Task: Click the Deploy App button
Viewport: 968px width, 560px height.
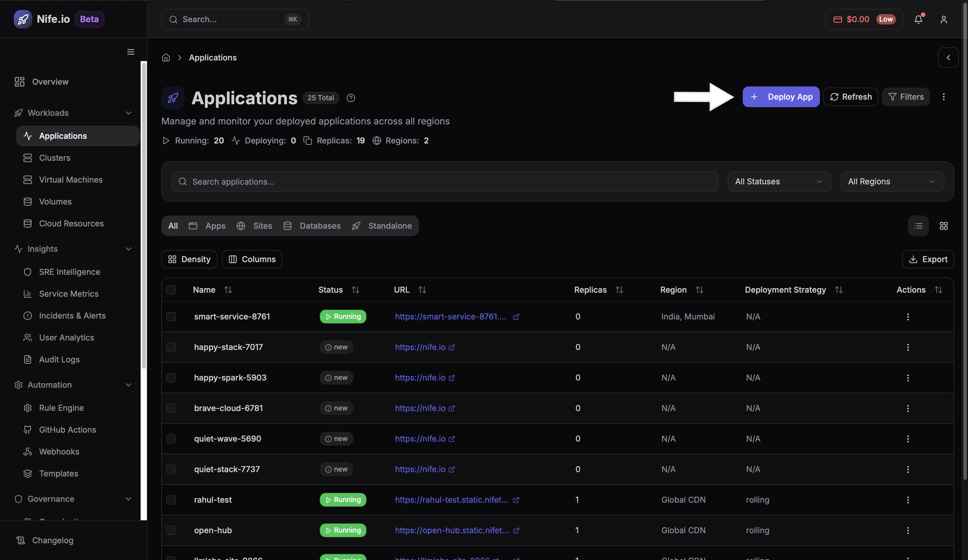Action: (x=781, y=97)
